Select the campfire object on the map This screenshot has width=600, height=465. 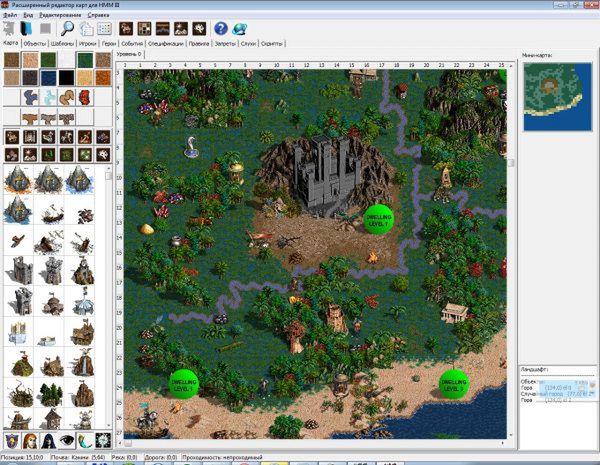pyautogui.click(x=372, y=258)
